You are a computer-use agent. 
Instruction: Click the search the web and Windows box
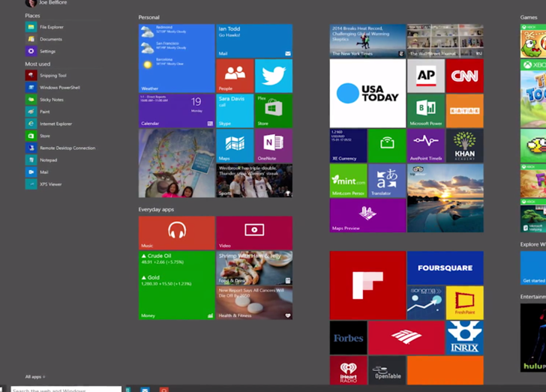[x=64, y=389]
